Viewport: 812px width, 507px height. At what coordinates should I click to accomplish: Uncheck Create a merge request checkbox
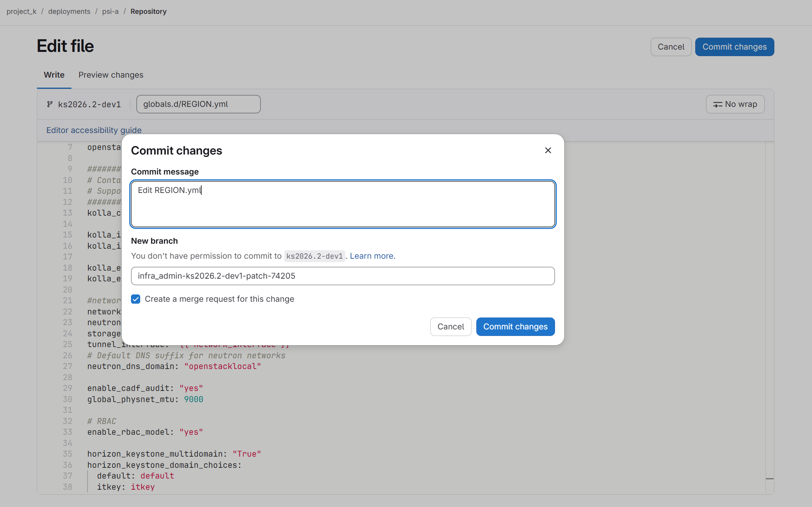click(x=136, y=299)
